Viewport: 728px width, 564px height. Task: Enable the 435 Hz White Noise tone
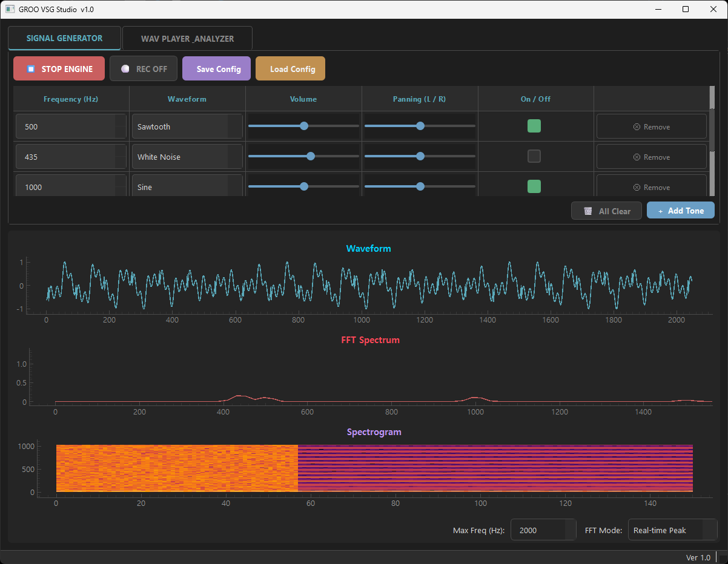[x=534, y=156]
